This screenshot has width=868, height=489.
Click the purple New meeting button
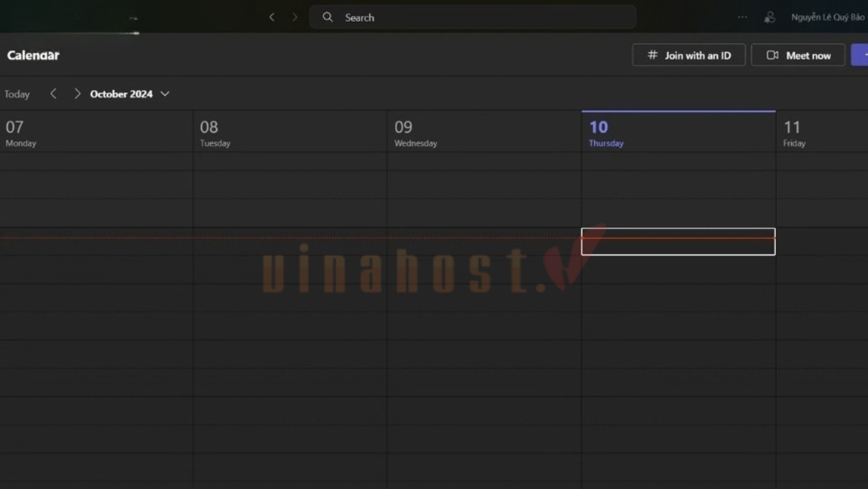(x=860, y=55)
